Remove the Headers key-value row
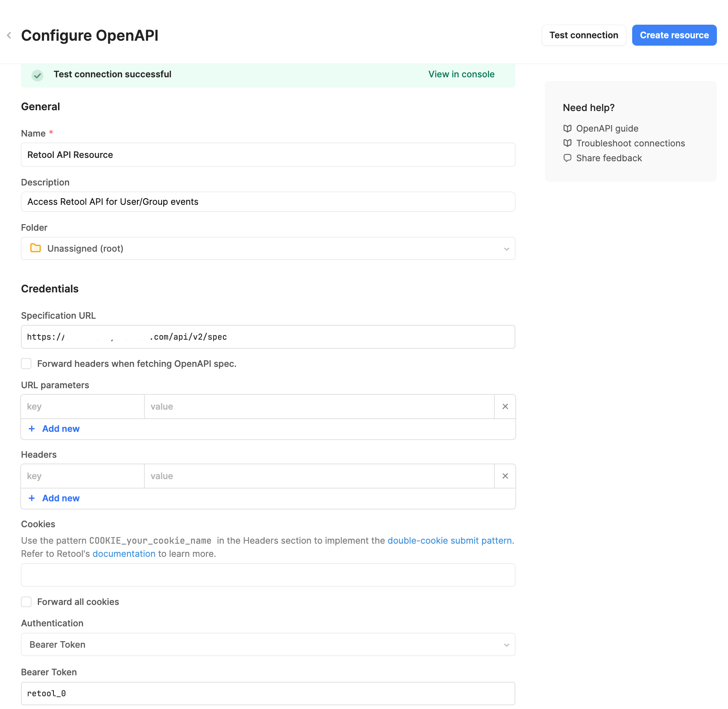 [505, 476]
